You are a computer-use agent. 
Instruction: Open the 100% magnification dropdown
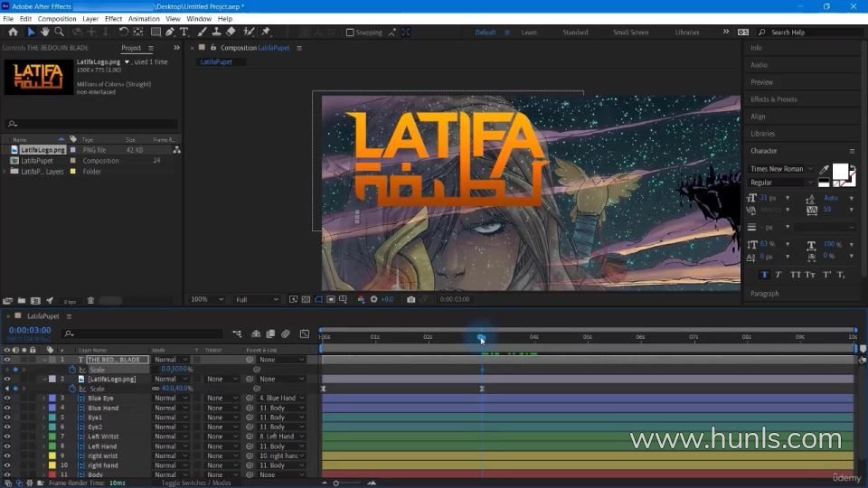coord(206,299)
